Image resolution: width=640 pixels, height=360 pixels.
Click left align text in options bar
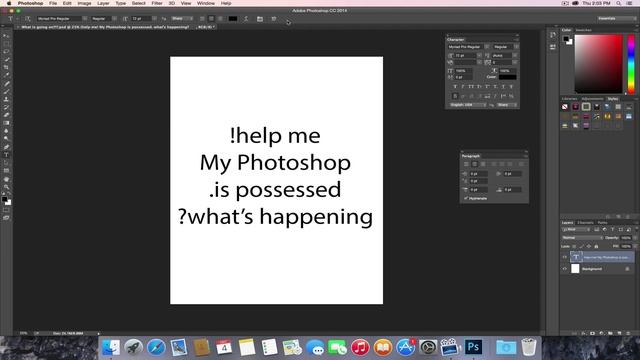point(202,19)
